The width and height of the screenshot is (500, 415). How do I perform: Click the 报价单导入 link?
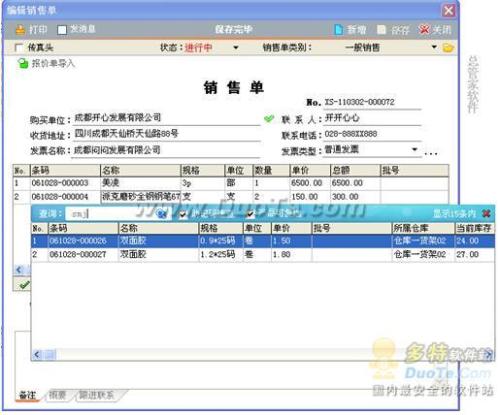53,63
